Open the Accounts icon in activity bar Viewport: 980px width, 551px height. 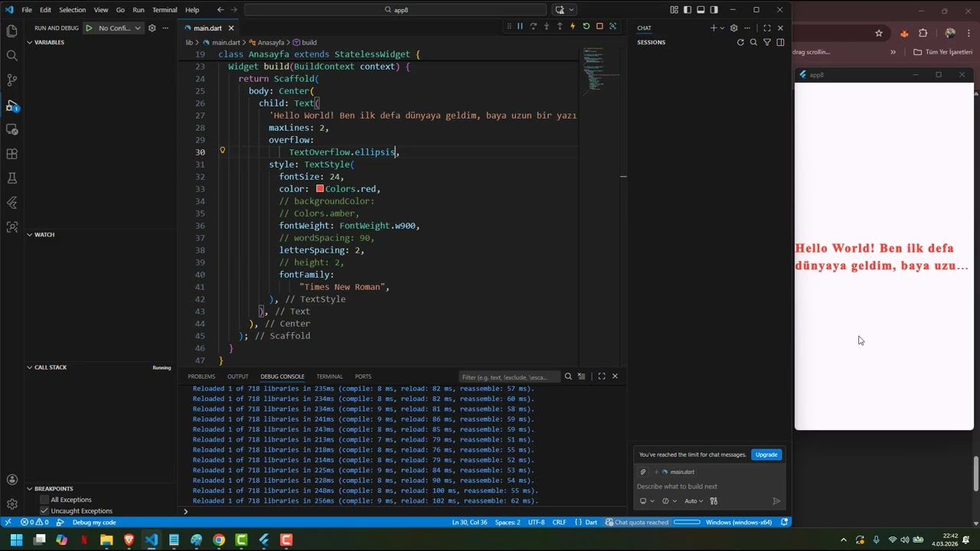[11, 480]
